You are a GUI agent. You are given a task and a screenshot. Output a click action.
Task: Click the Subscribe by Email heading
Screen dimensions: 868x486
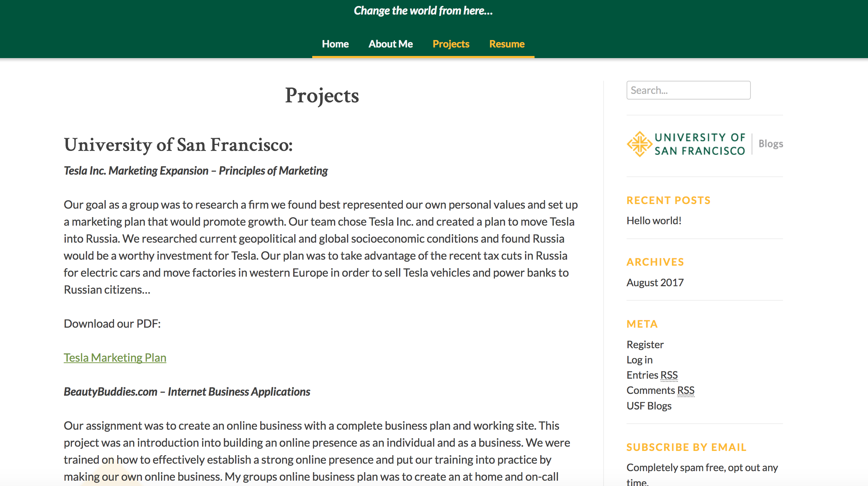coord(686,447)
